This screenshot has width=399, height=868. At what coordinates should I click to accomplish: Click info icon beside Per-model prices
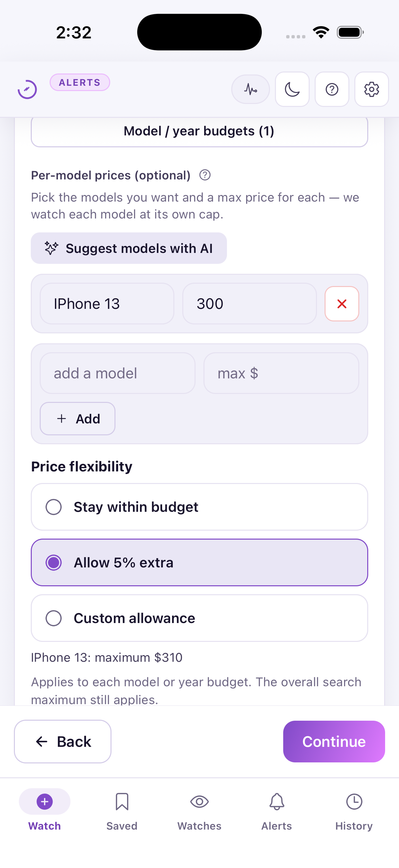(205, 175)
